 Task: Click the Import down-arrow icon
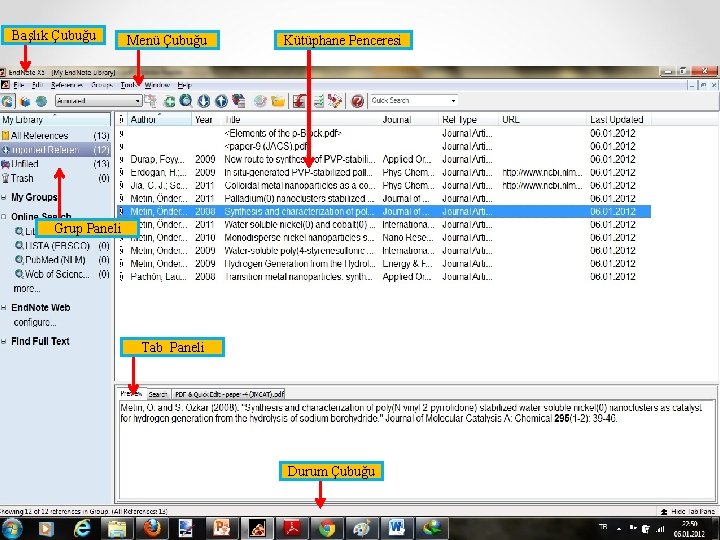pyautogui.click(x=204, y=101)
